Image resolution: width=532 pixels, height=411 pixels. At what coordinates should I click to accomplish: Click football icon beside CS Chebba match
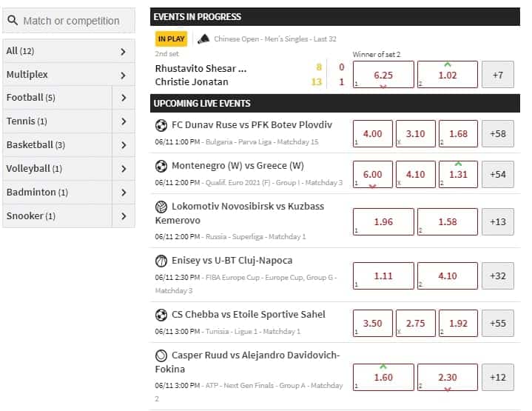(161, 315)
